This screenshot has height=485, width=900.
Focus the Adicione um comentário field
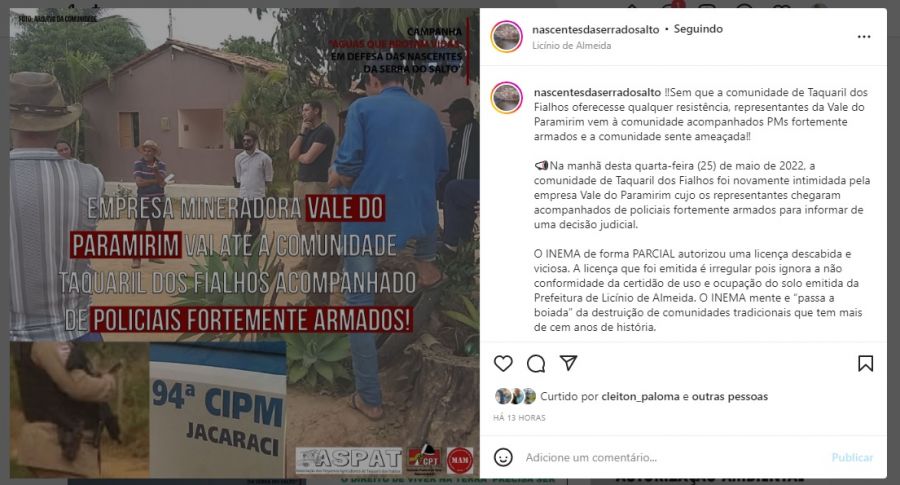pos(674,457)
